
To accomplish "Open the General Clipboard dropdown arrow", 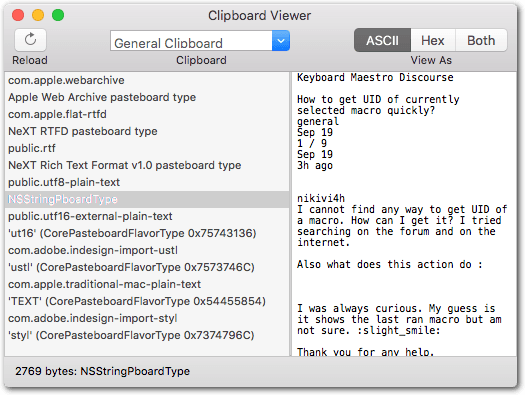I will 281,41.
